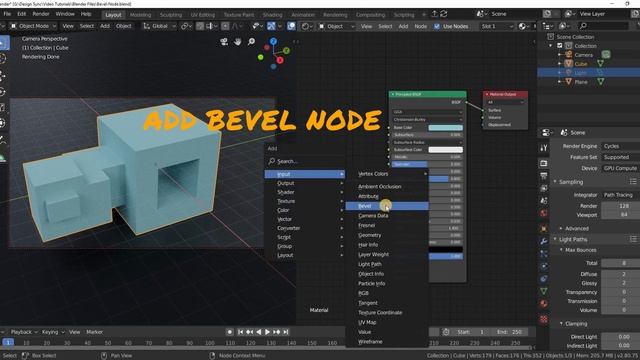Jump to timeline start

click(240, 332)
